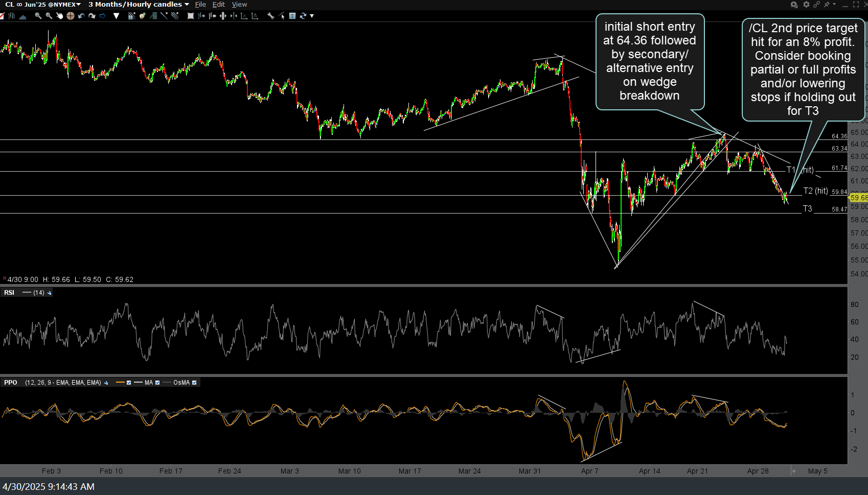
Task: Click the refresh chart icon
Action: (303, 16)
